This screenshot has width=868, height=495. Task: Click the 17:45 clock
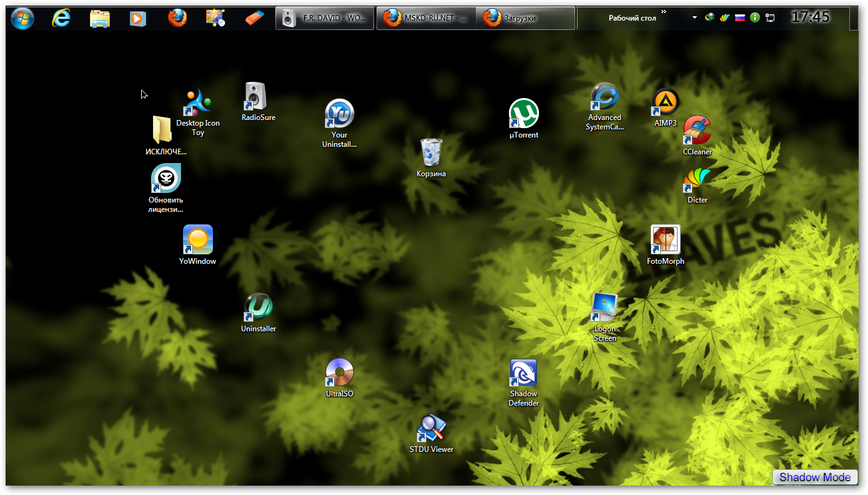click(x=811, y=17)
